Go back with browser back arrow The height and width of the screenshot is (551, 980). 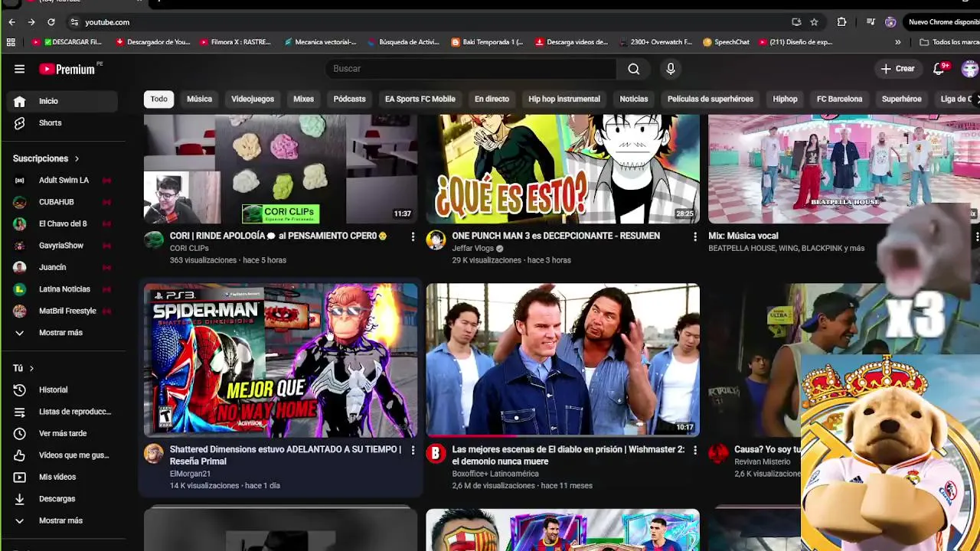(x=11, y=22)
